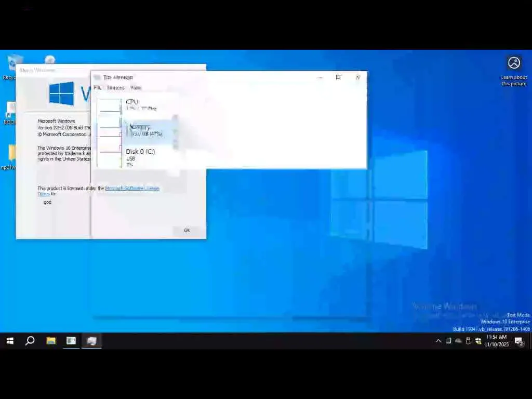Image resolution: width=532 pixels, height=399 pixels.
Task: Click the tray icon left of OneDrive
Action: [x=448, y=341]
